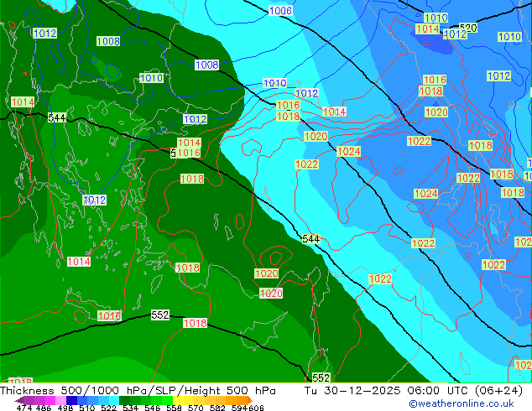Screen dimensions: 532x411
Task: Click the blue 1006 isobar label
Action: pyautogui.click(x=280, y=11)
